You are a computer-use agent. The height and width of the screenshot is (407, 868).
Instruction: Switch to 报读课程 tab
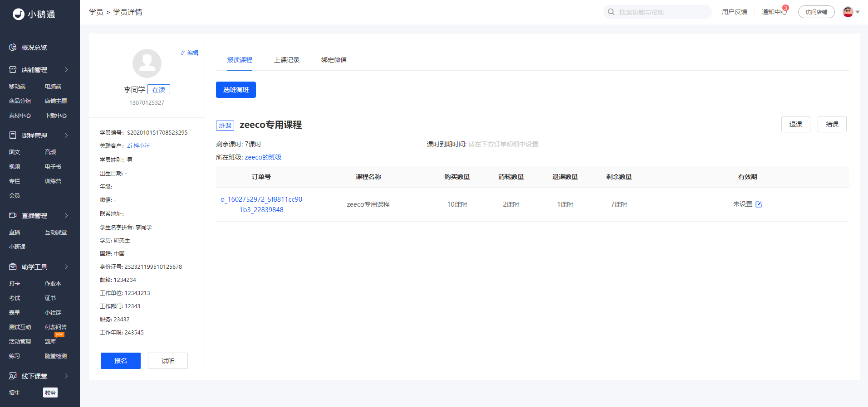pyautogui.click(x=240, y=60)
